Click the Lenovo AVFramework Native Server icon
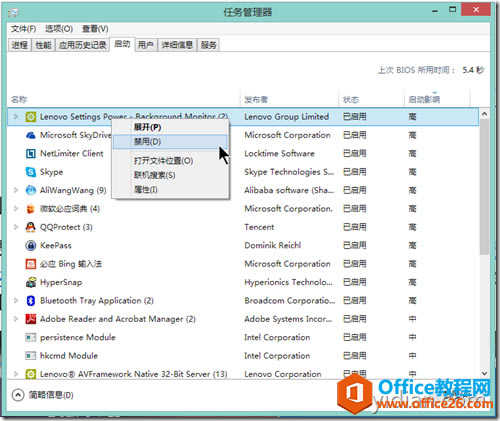500x421 pixels. (31, 374)
